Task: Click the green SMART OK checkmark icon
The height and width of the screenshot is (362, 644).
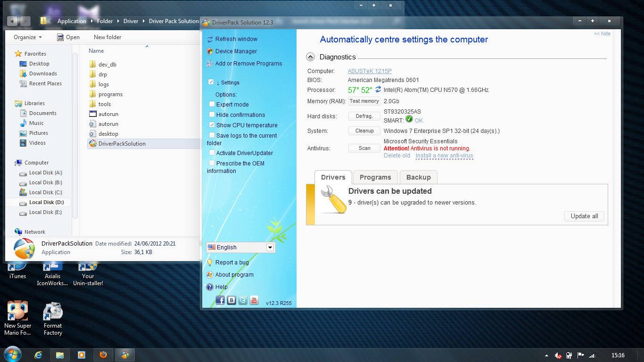Action: [x=409, y=119]
